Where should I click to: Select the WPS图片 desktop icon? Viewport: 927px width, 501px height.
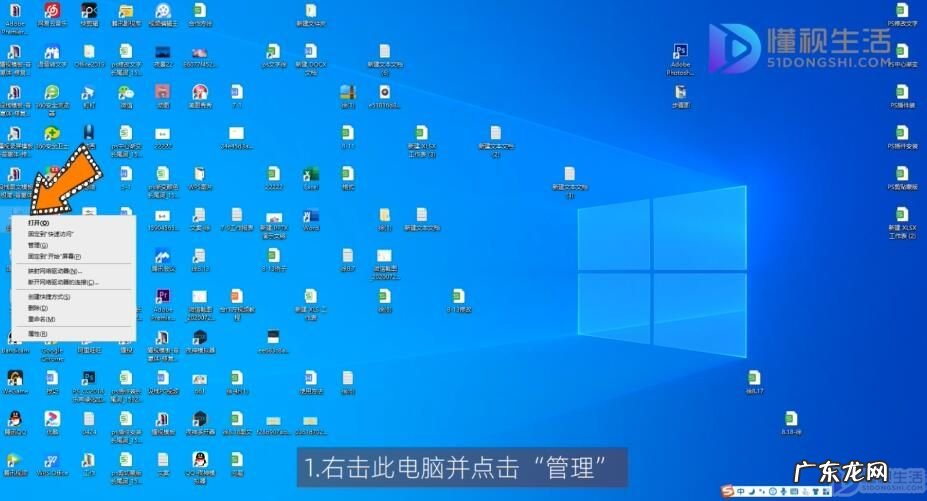point(200,174)
